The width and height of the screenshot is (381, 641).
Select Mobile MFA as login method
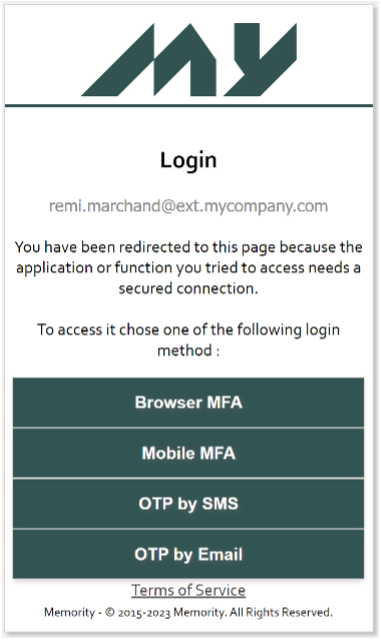[188, 453]
